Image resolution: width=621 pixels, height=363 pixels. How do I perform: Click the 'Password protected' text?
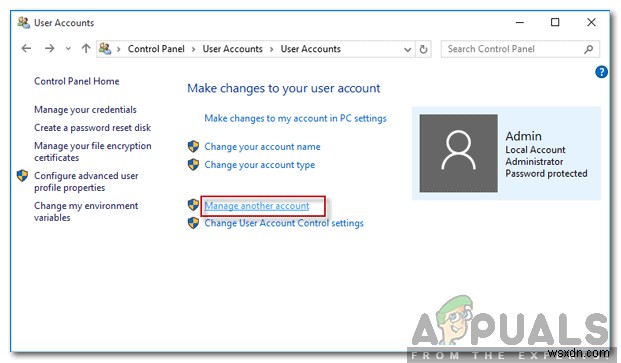[546, 173]
